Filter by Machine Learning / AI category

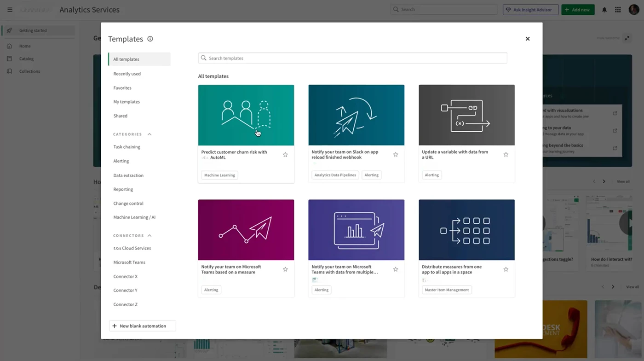pyautogui.click(x=134, y=217)
